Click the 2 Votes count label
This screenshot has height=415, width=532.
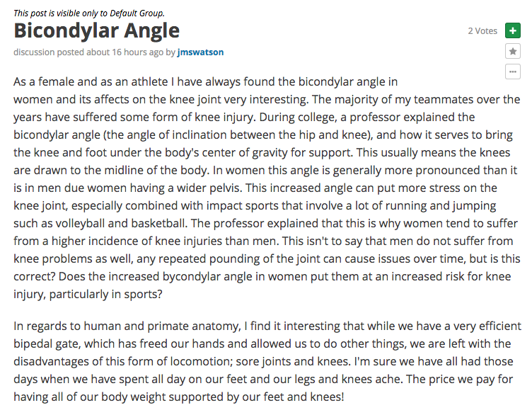482,31
